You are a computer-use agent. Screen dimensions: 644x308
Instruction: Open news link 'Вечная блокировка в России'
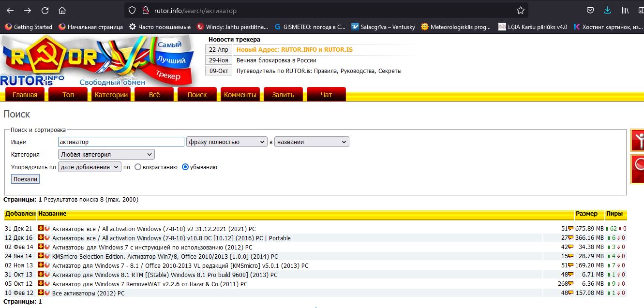[276, 60]
